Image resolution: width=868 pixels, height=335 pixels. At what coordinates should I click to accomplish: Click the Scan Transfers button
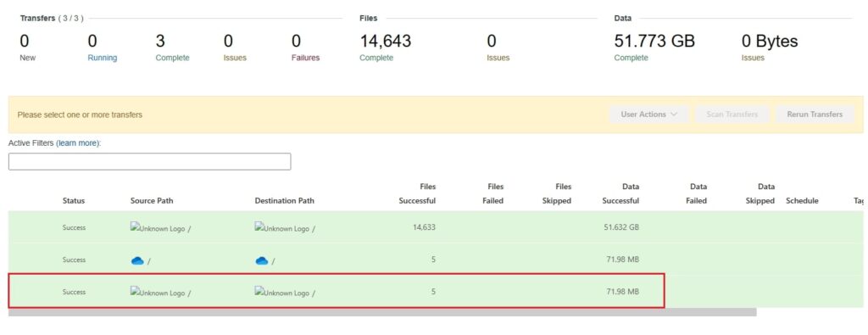click(732, 114)
